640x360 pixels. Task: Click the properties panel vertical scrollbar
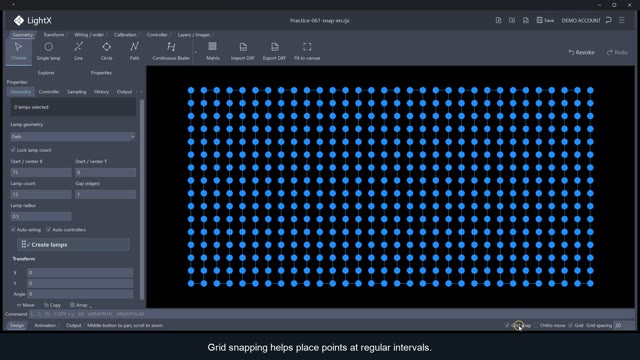coord(142,199)
